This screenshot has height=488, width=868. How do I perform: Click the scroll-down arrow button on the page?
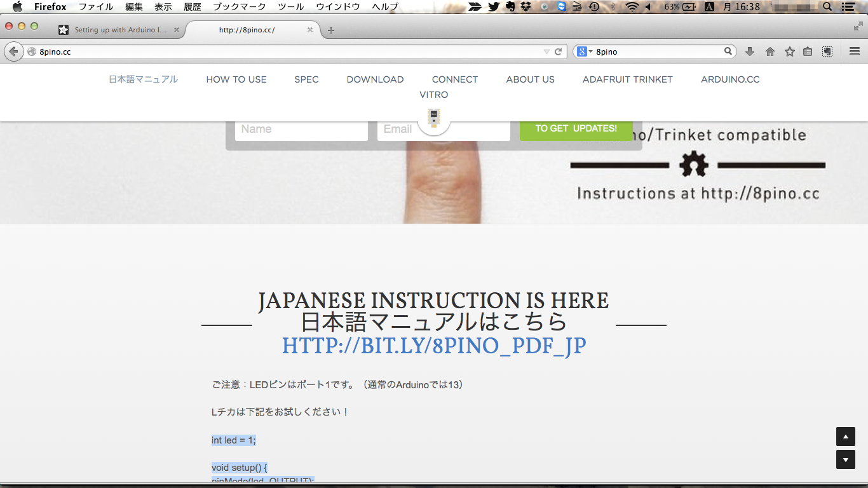coord(845,459)
